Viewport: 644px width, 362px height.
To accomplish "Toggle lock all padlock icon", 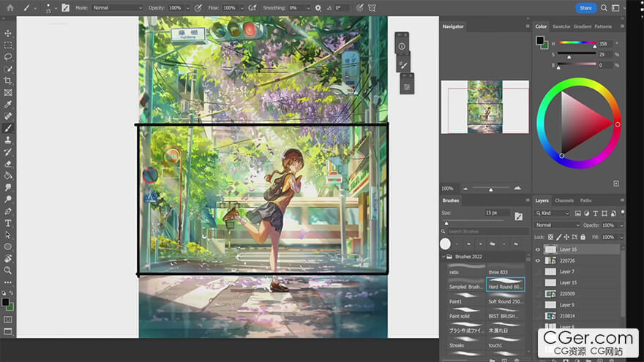I will point(583,237).
